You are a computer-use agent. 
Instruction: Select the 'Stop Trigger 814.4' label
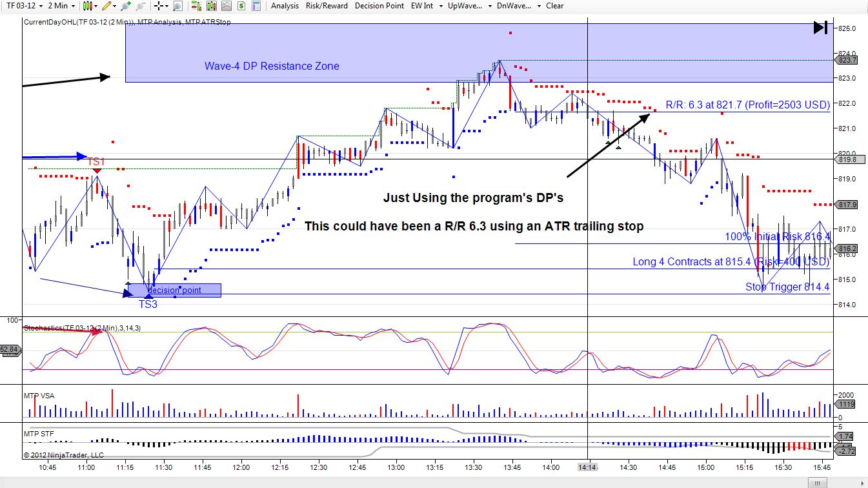[787, 287]
